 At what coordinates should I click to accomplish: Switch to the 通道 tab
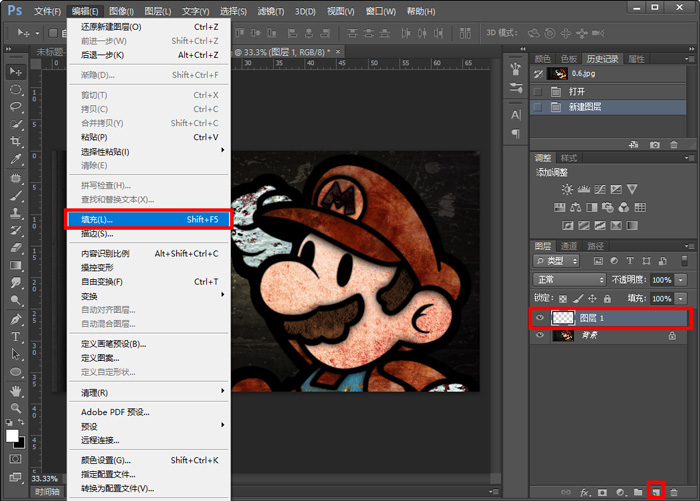569,246
